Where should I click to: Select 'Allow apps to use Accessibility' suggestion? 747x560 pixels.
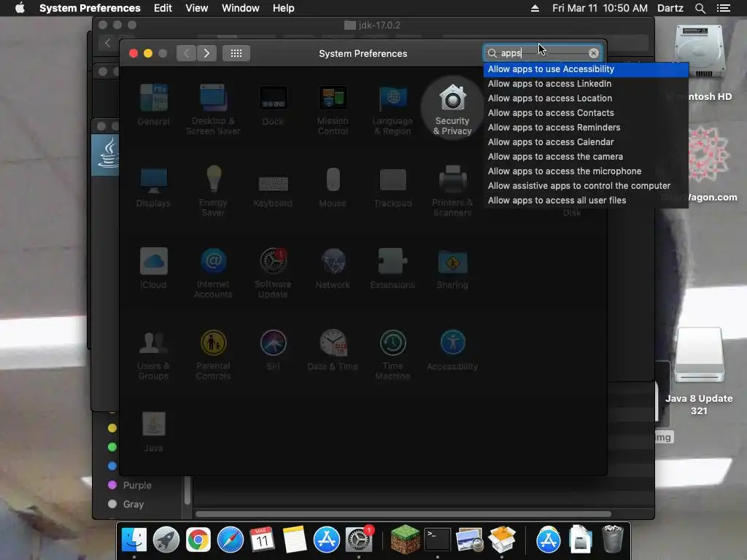click(586, 69)
